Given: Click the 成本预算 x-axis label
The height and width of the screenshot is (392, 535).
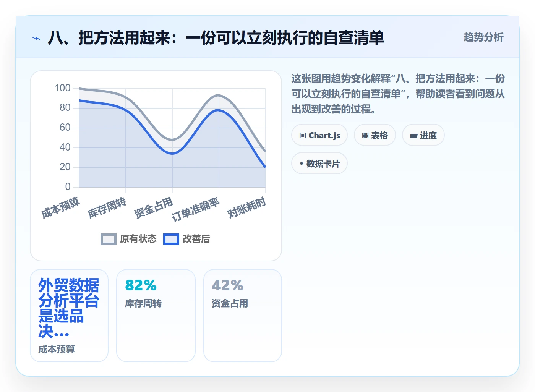Looking at the screenshot, I should [60, 207].
